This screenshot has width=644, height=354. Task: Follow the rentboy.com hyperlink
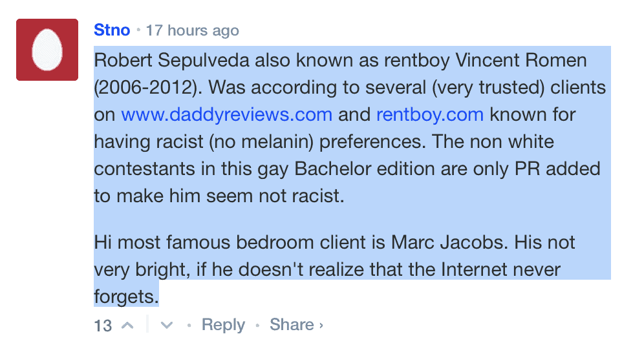pyautogui.click(x=430, y=114)
